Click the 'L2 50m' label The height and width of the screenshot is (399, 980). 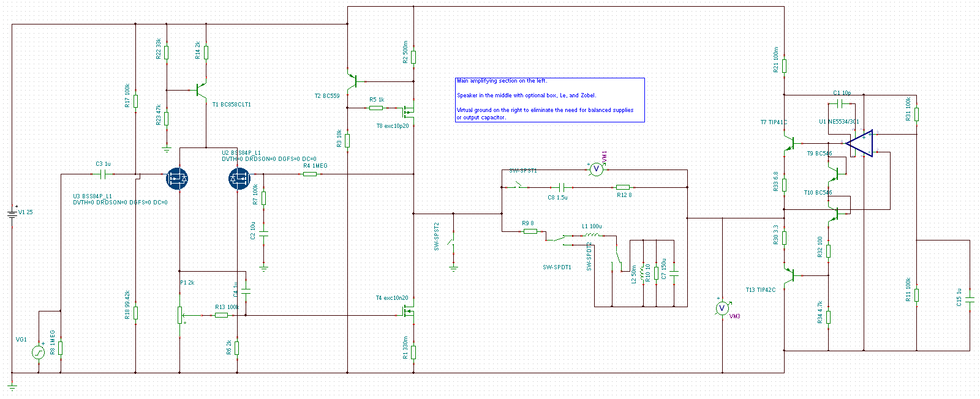pos(634,274)
